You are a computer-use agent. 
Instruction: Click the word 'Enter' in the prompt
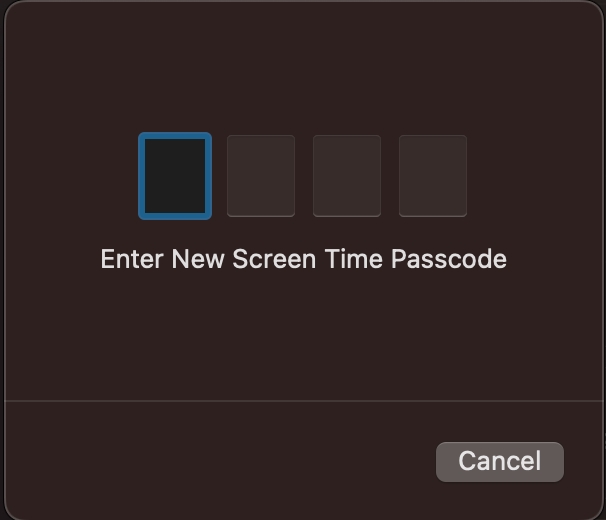[132, 259]
